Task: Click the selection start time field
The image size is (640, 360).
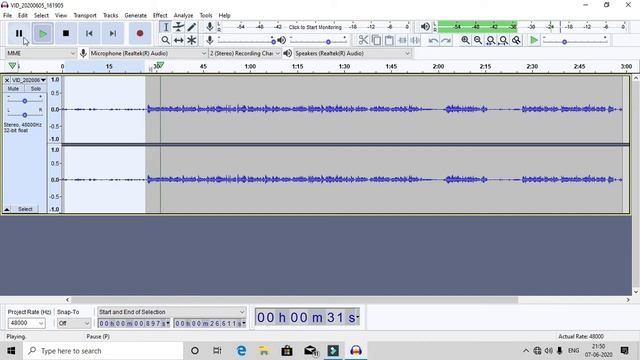Action: (x=134, y=323)
